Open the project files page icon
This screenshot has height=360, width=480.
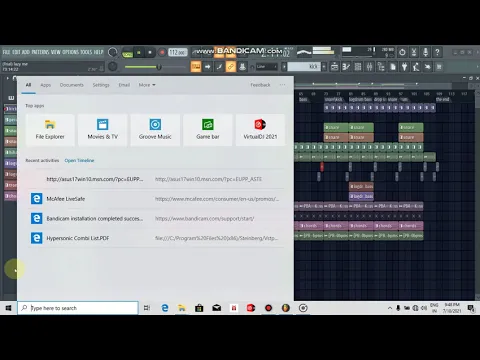(393, 67)
